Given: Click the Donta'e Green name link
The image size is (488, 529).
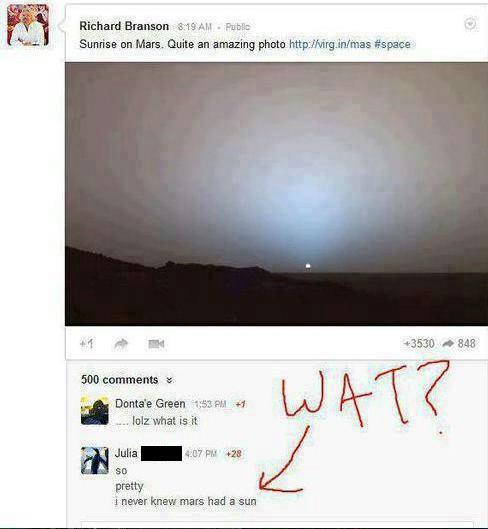Looking at the screenshot, I should coord(150,403).
